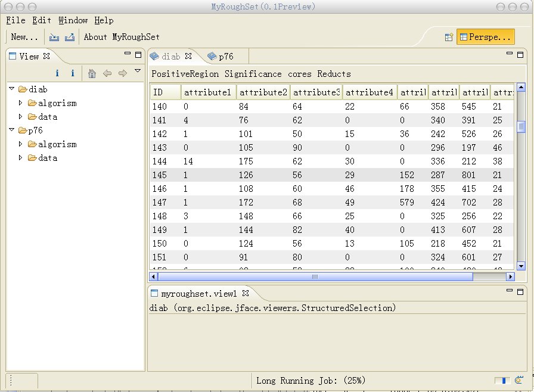Click the Long Running Job (25%) status text
The width and height of the screenshot is (534, 392).
click(311, 381)
